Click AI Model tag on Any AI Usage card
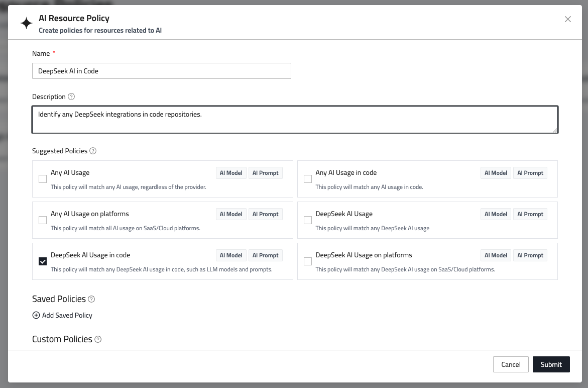Image resolution: width=588 pixels, height=388 pixels. coord(231,173)
